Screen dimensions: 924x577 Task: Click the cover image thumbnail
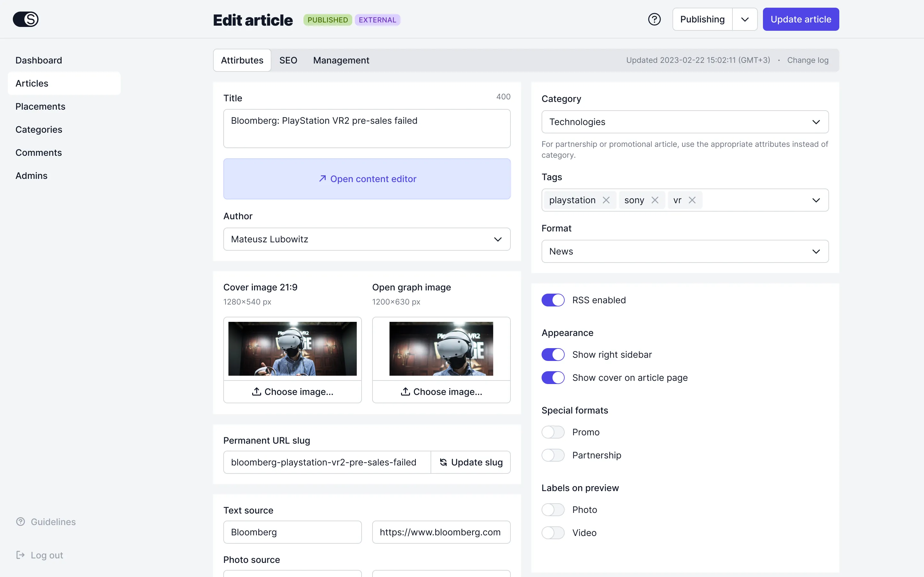[292, 348]
